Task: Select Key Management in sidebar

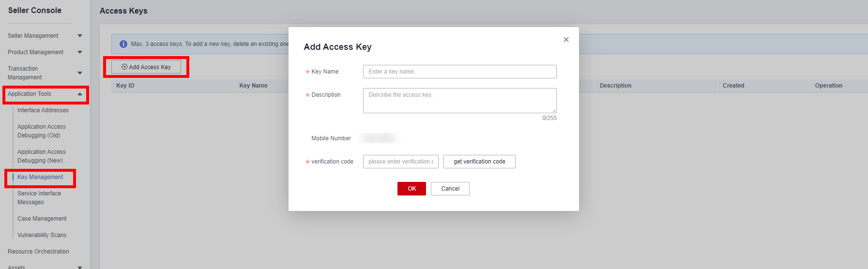Action: coord(40,177)
